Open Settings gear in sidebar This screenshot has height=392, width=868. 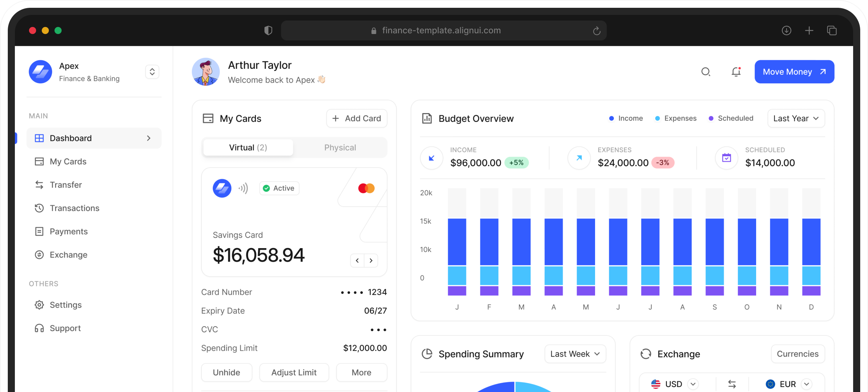click(x=39, y=305)
